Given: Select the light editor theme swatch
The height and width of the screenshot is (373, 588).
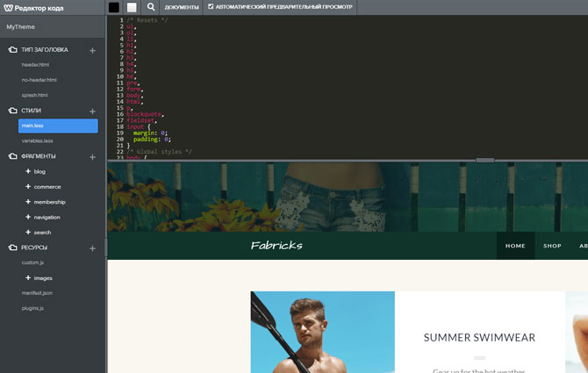Looking at the screenshot, I should [132, 8].
